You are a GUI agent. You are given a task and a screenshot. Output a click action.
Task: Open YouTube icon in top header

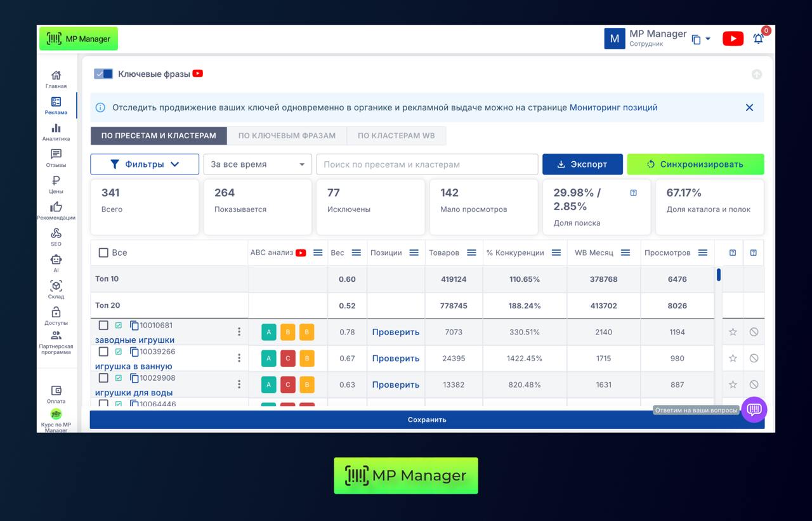point(733,39)
